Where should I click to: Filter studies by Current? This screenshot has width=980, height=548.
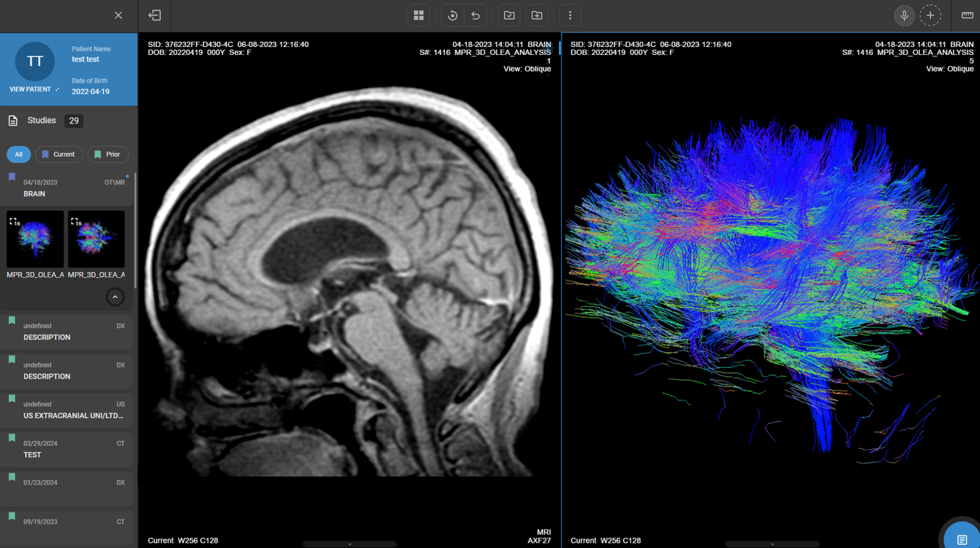click(59, 154)
